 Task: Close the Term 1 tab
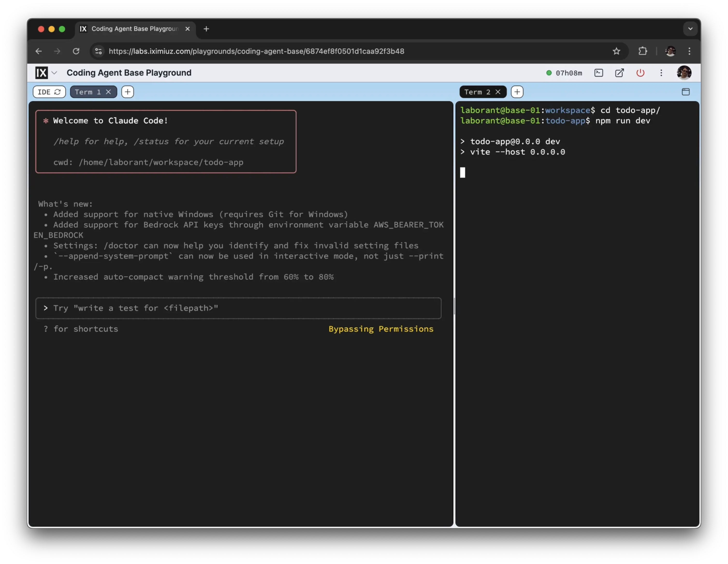[108, 92]
